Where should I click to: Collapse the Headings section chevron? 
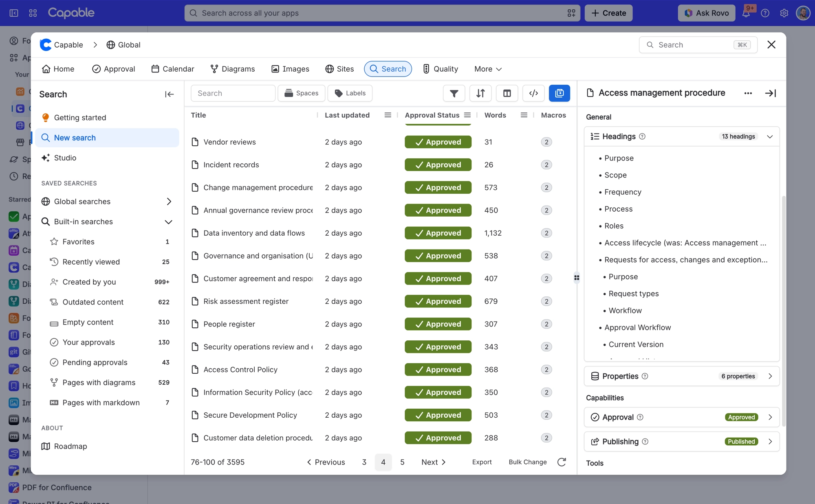tap(770, 136)
